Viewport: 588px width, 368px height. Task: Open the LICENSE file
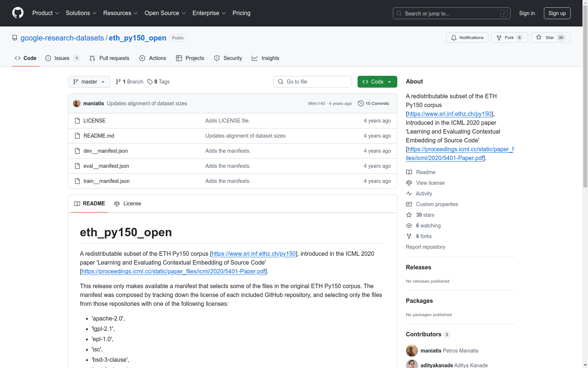point(94,121)
